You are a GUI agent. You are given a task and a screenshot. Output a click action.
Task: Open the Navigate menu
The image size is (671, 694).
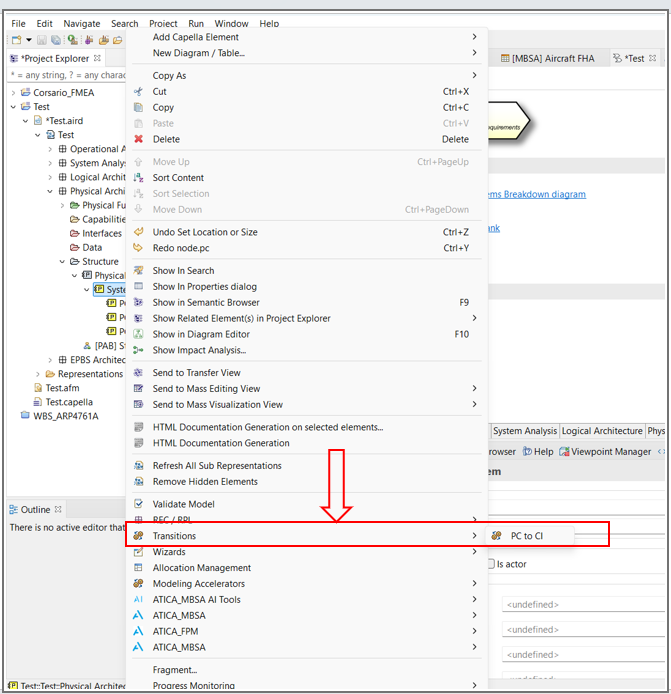(x=82, y=23)
